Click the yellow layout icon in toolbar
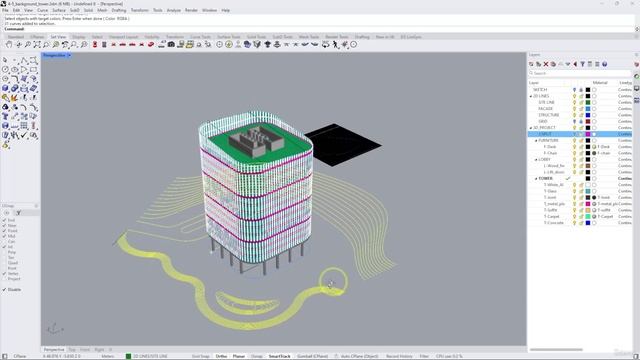640x360 pixels. pos(189,44)
